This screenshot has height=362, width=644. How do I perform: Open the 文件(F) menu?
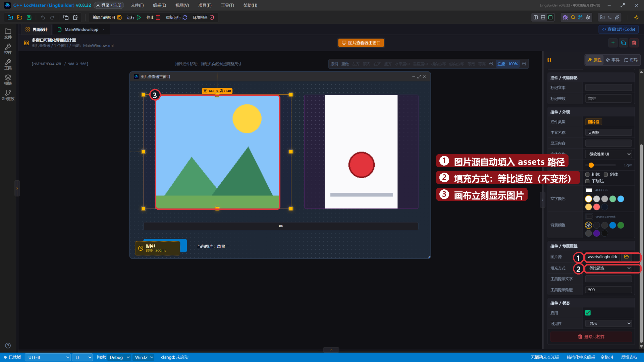[137, 5]
